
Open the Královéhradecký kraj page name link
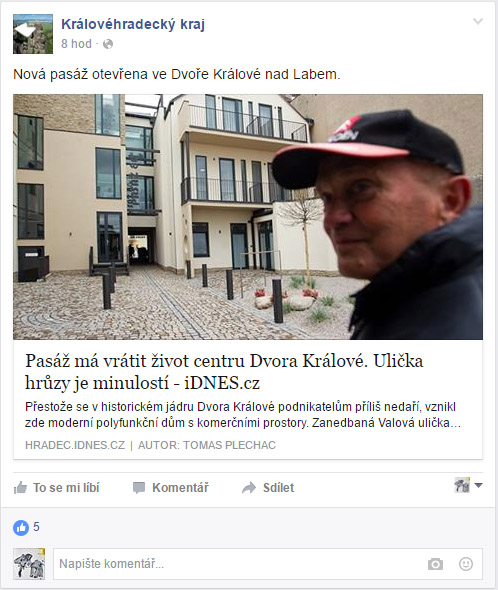coord(133,24)
